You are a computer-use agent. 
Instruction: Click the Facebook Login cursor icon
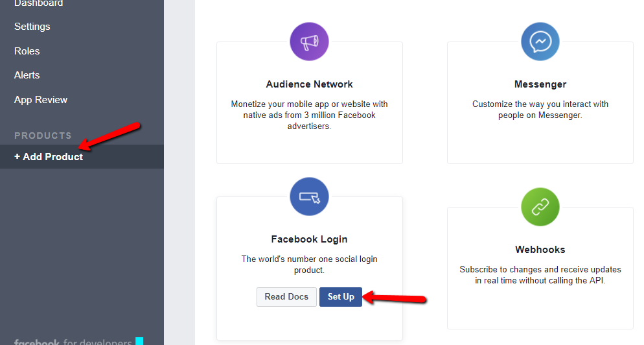point(309,196)
